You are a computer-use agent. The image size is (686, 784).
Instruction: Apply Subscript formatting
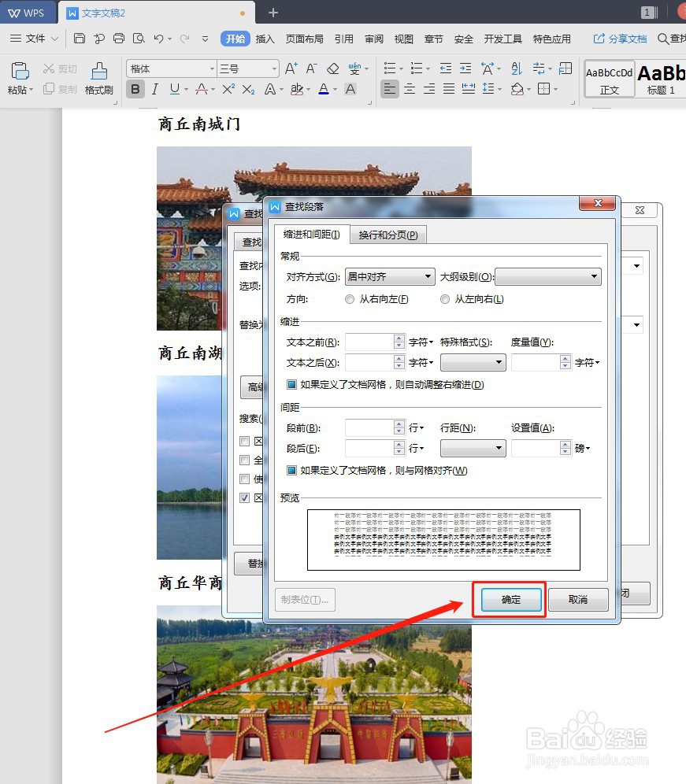248,90
